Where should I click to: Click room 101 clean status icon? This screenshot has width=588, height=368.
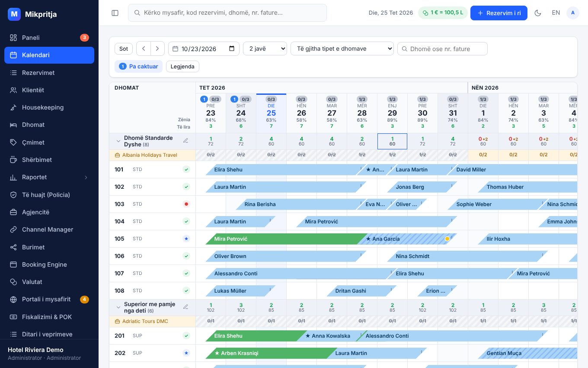click(x=186, y=169)
